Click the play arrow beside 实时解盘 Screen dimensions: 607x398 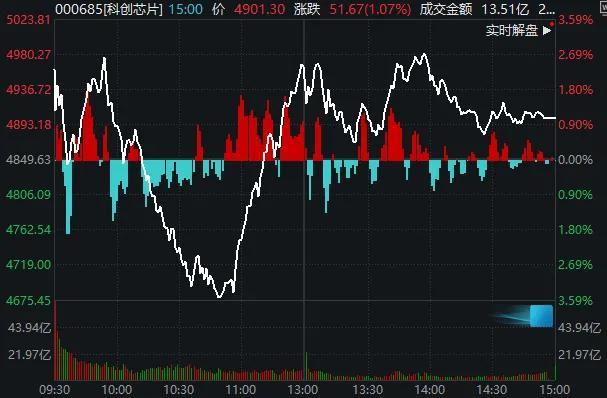pos(547,31)
